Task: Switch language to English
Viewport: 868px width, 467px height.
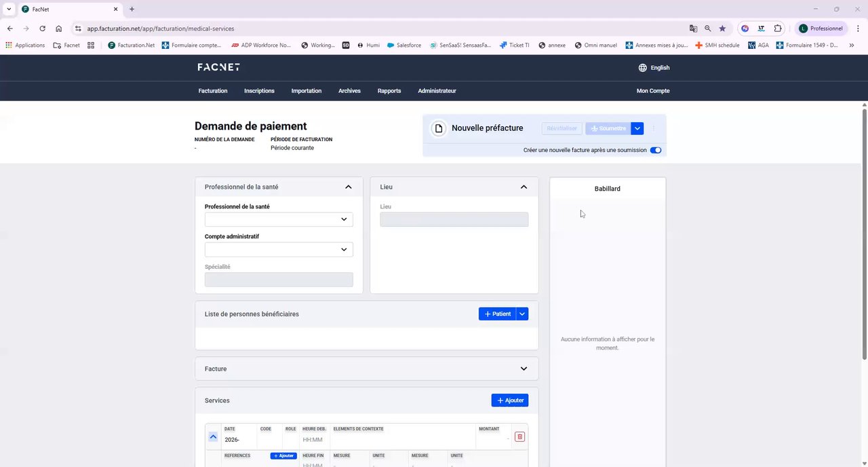Action: [660, 68]
